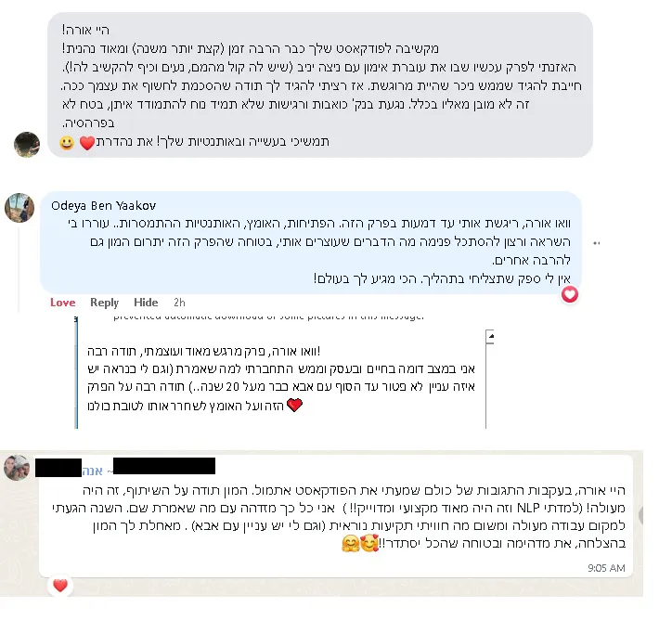Open Odeya Ben Yaakov's profile name
The height and width of the screenshot is (620, 672).
click(105, 205)
